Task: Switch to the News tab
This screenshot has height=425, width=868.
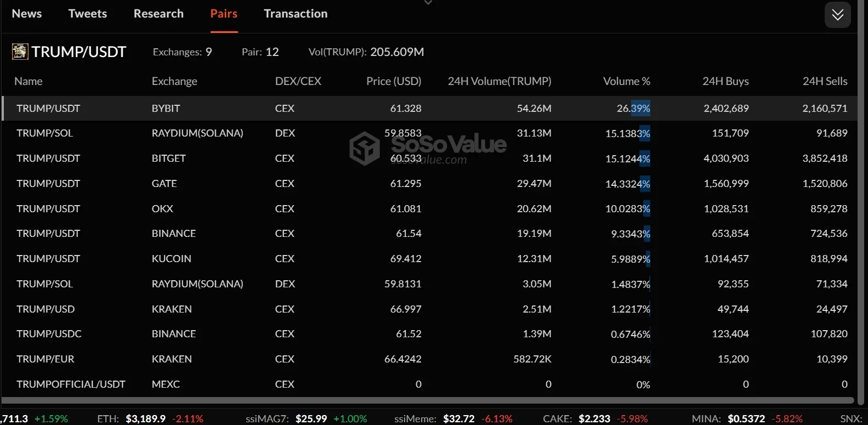Action: pos(26,13)
